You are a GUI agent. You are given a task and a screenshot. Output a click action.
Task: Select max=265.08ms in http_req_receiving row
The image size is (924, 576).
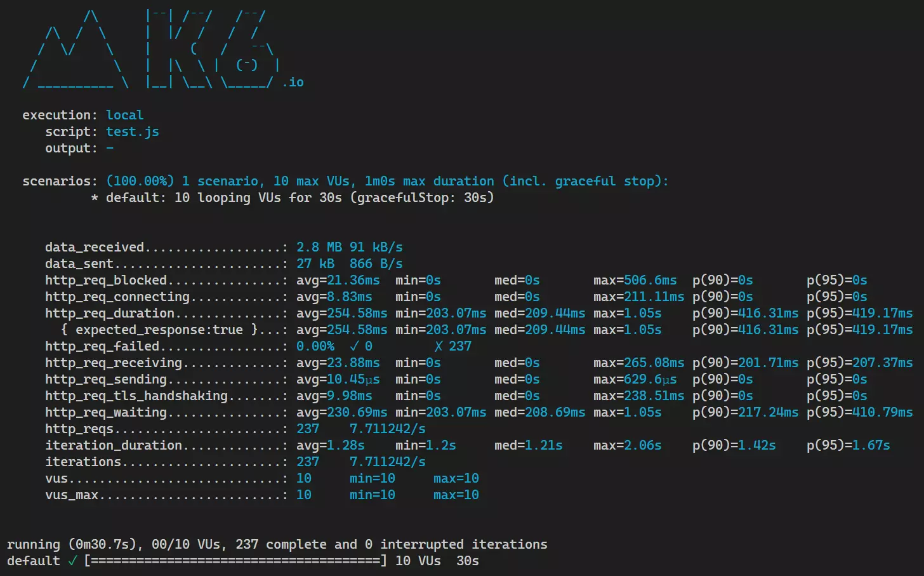pyautogui.click(x=639, y=363)
